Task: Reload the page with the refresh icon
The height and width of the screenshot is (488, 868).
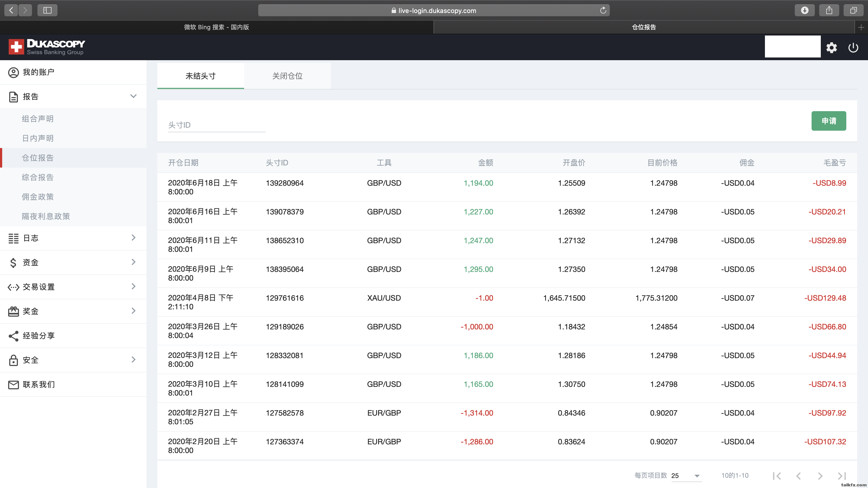Action: point(603,11)
